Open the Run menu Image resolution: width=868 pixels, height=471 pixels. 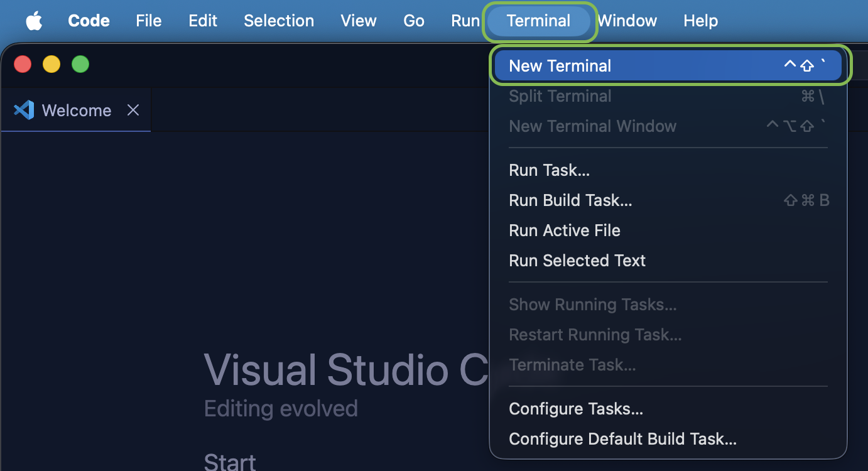(465, 21)
